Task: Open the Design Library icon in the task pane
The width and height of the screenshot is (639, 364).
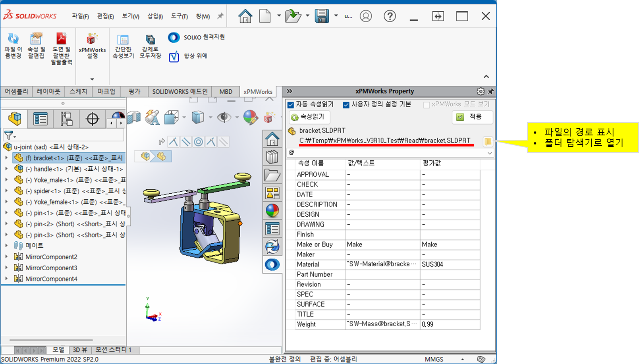Action: [x=272, y=157]
